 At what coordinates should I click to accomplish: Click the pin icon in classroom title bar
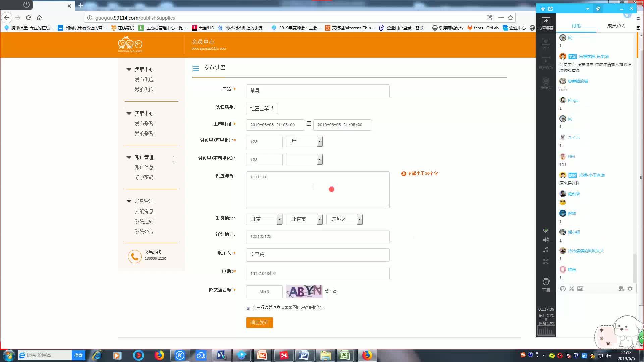tap(598, 9)
